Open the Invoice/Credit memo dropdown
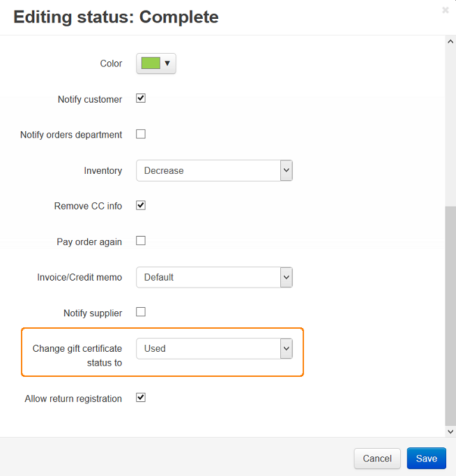The height and width of the screenshot is (476, 456). click(214, 277)
